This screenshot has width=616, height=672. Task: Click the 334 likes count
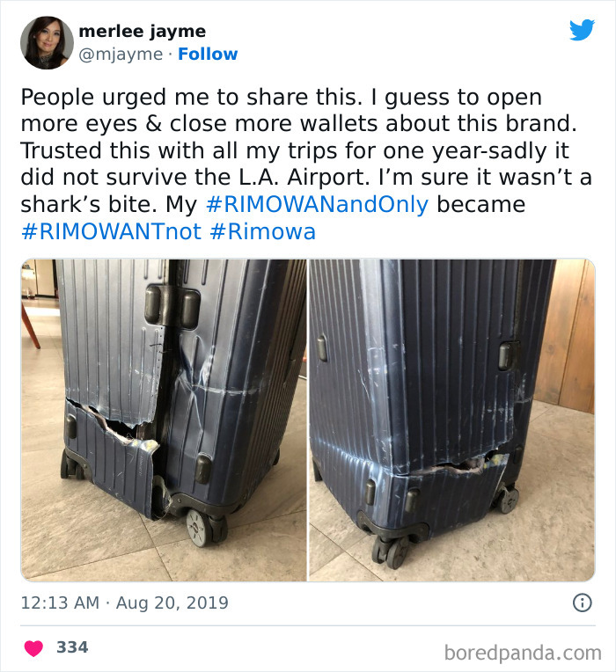click(x=72, y=647)
